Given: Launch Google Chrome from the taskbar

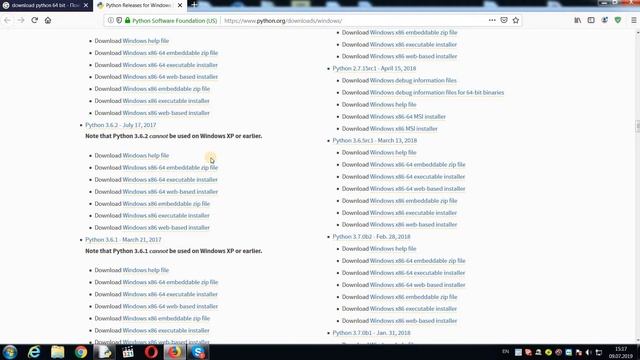Looking at the screenshot, I should click(x=81, y=352).
